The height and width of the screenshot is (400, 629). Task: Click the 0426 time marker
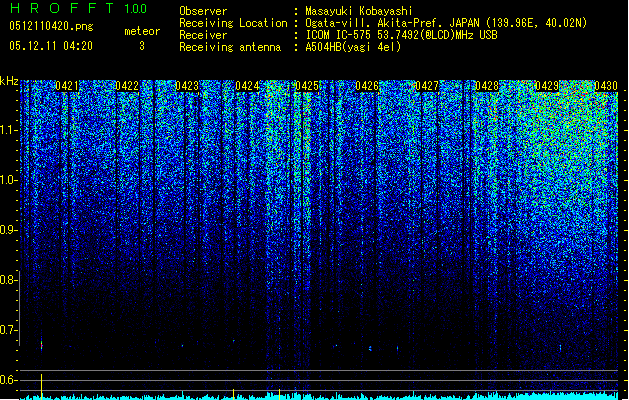click(x=367, y=86)
